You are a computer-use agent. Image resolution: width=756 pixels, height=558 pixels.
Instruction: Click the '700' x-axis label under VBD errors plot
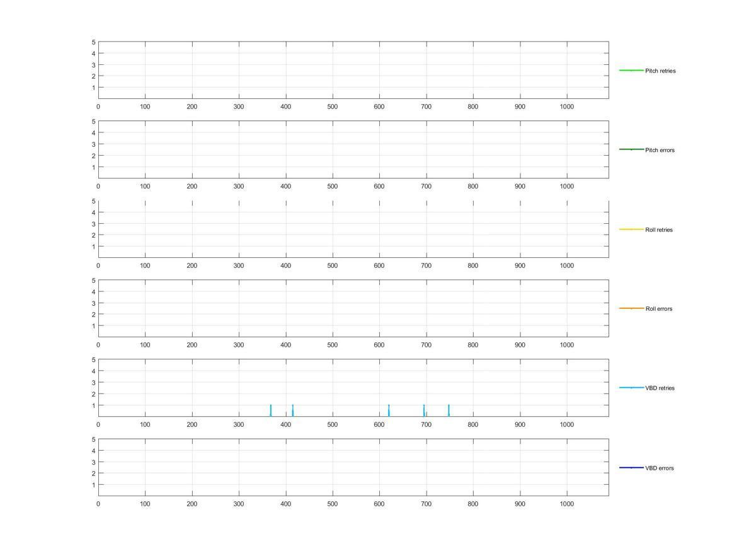pyautogui.click(x=427, y=504)
